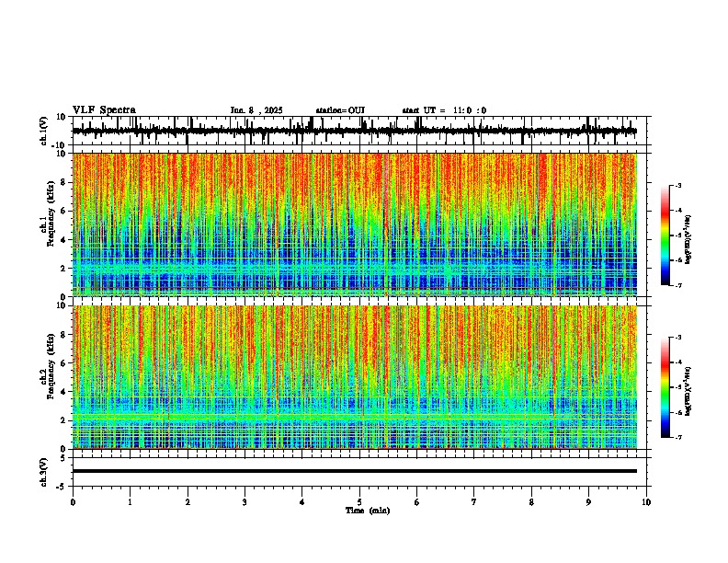The width and height of the screenshot is (728, 563).
Task: Click the ch.2 colorbar unit label log(PSD)
Action: tap(688, 391)
